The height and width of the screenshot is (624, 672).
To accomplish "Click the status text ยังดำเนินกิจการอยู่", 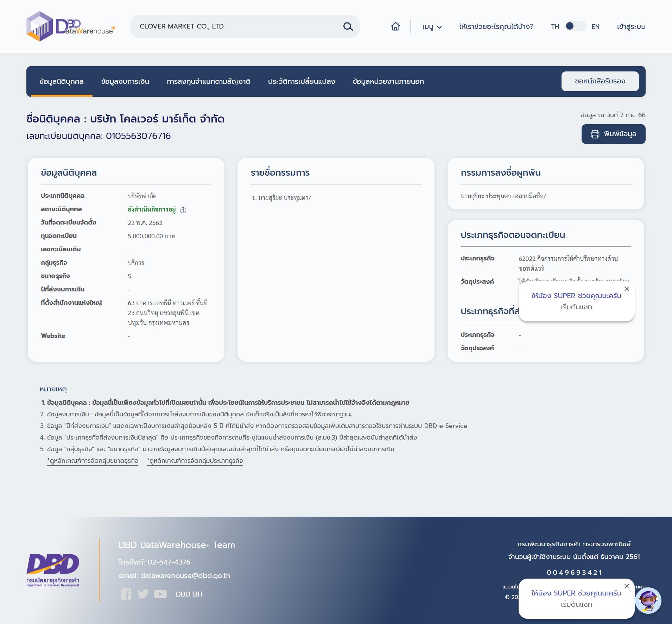I will click(x=152, y=209).
